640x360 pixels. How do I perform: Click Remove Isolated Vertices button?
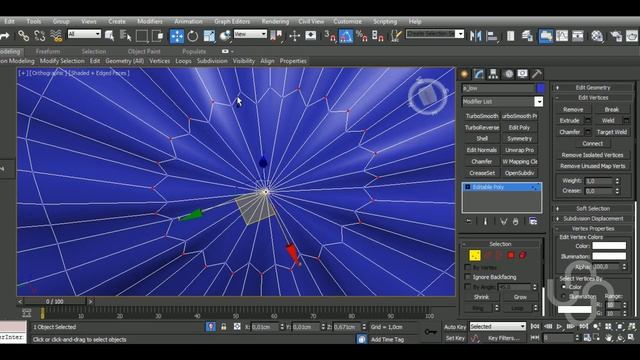[592, 155]
